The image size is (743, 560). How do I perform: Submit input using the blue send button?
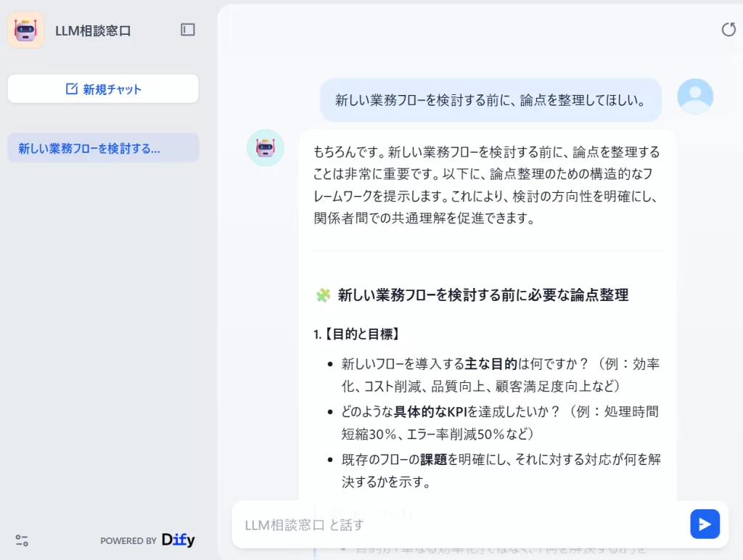[705, 524]
